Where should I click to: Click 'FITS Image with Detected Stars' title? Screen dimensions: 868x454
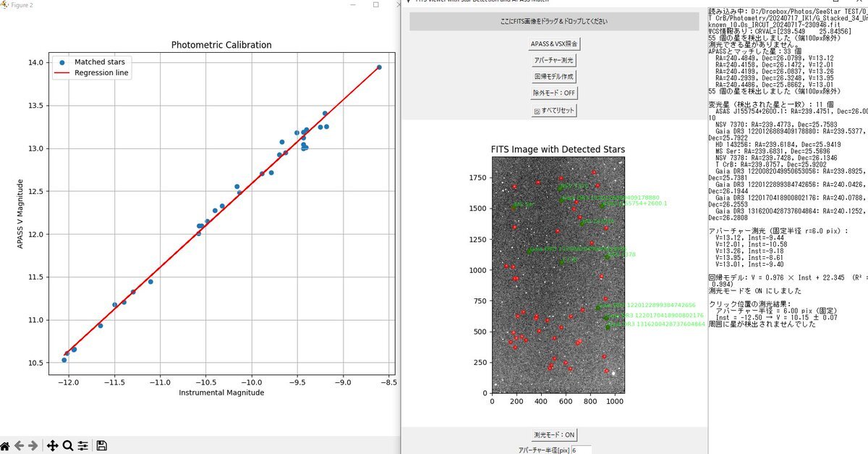pyautogui.click(x=558, y=149)
